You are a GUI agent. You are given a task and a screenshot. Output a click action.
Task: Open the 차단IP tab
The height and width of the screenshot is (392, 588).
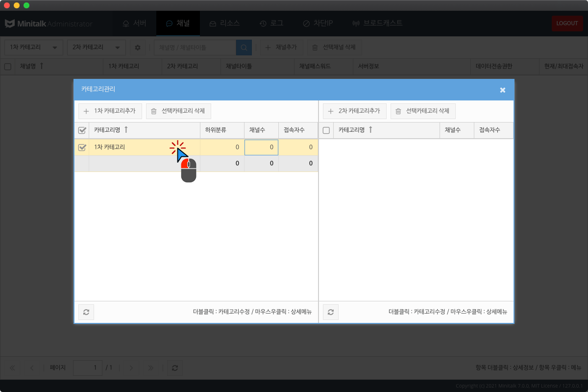pos(318,23)
